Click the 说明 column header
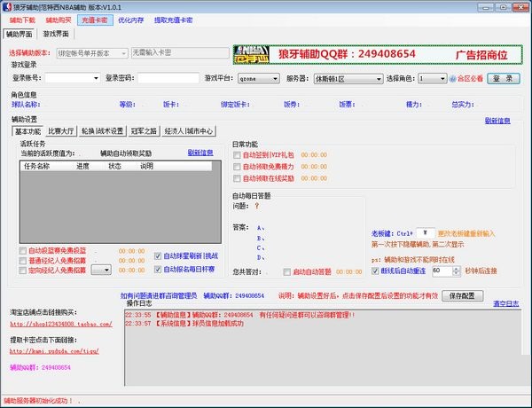 click(146, 166)
